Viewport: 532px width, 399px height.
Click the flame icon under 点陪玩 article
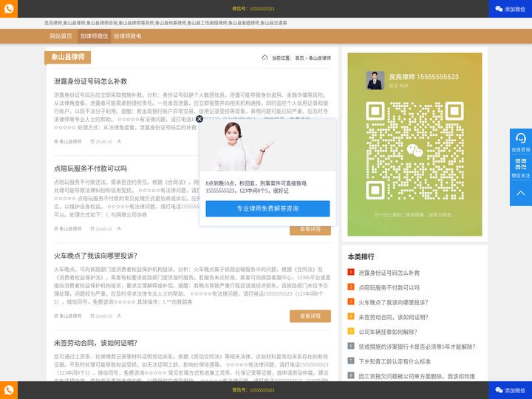(119, 228)
